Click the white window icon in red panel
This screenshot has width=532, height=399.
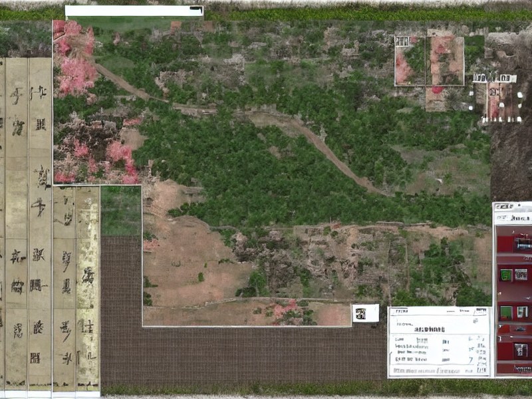click(523, 312)
